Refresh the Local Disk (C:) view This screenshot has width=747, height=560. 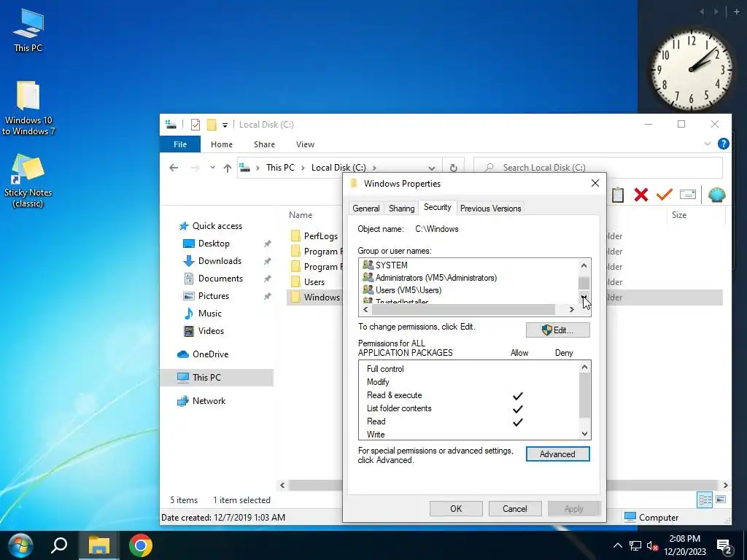coord(454,168)
